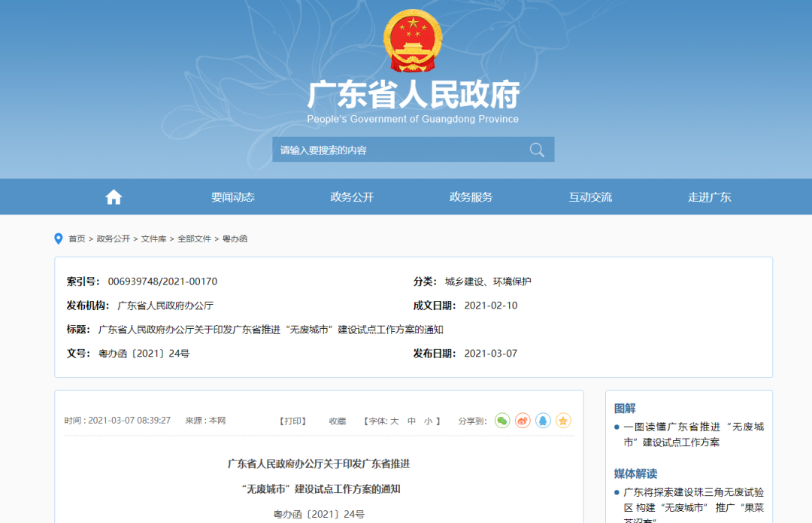Share article to Weibo
The height and width of the screenshot is (523, 812).
point(523,421)
